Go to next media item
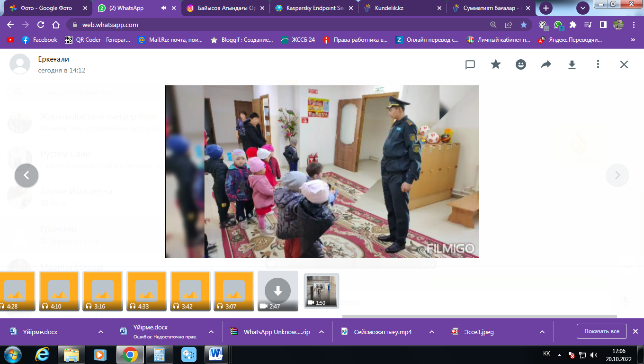644x364 pixels. [617, 175]
